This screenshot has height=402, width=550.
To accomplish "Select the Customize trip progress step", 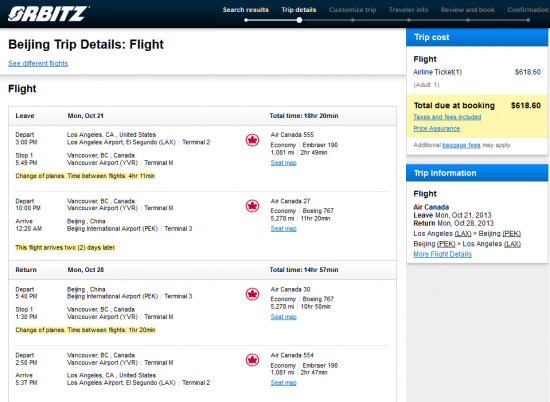I will 353,10.
